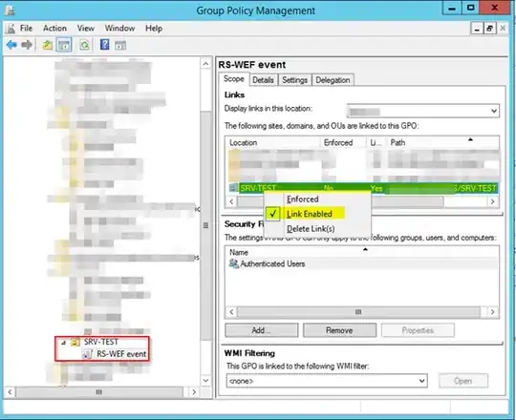Open the Action menu
516x420 pixels.
[x=54, y=29]
